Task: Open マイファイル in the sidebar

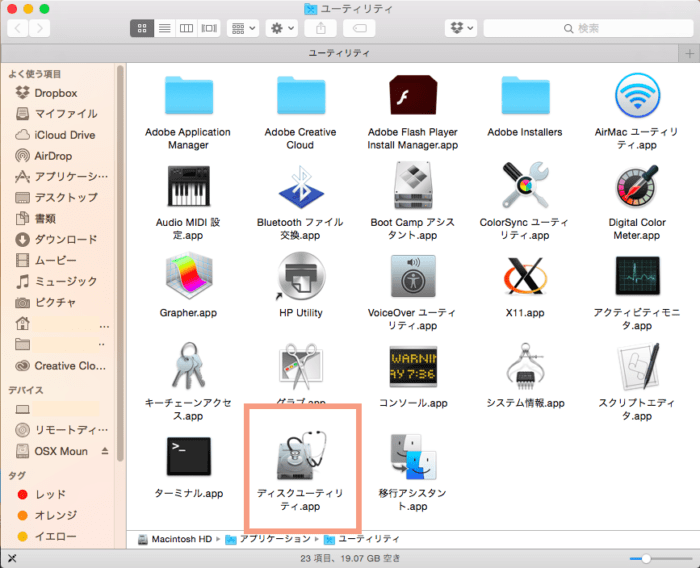Action: pyautogui.click(x=66, y=114)
